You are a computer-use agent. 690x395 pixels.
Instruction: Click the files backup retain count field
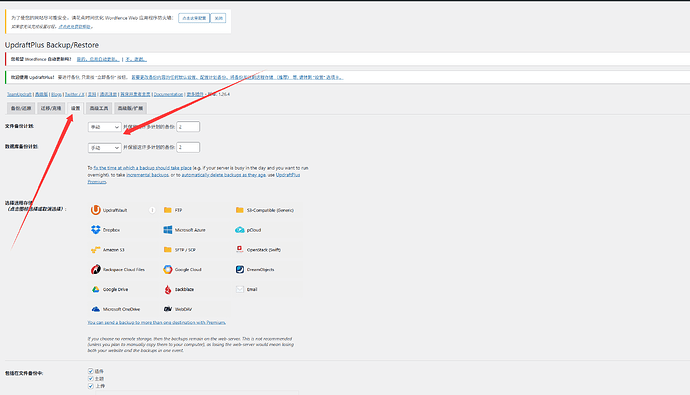coord(188,127)
